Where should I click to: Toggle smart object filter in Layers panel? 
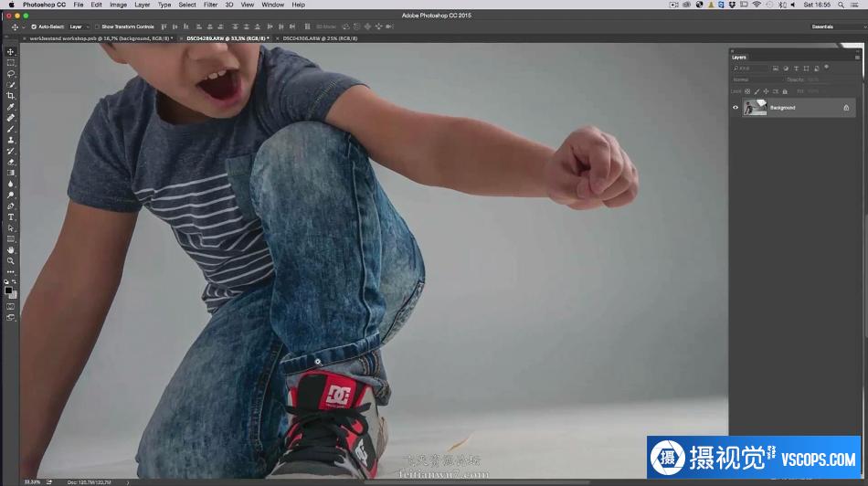point(817,69)
